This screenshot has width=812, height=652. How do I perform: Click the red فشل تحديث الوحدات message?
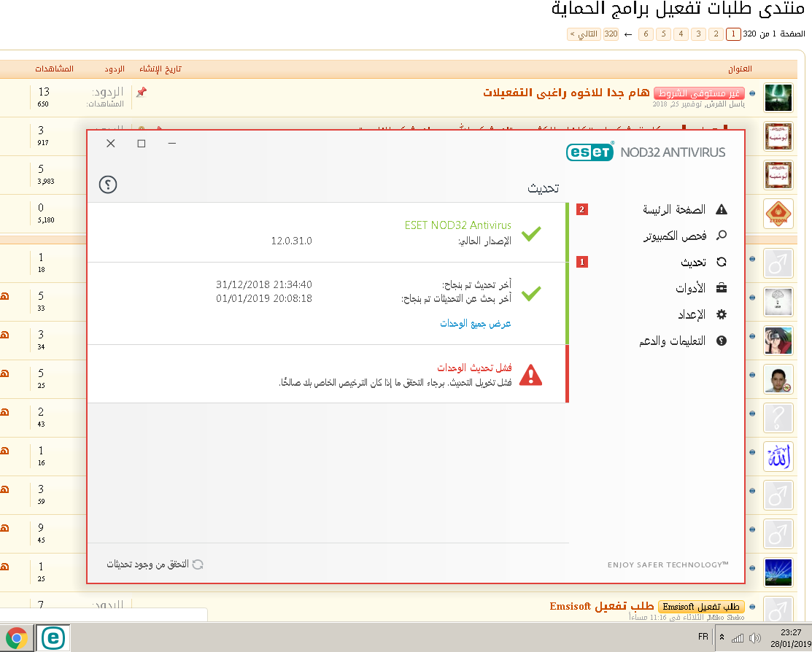(474, 368)
